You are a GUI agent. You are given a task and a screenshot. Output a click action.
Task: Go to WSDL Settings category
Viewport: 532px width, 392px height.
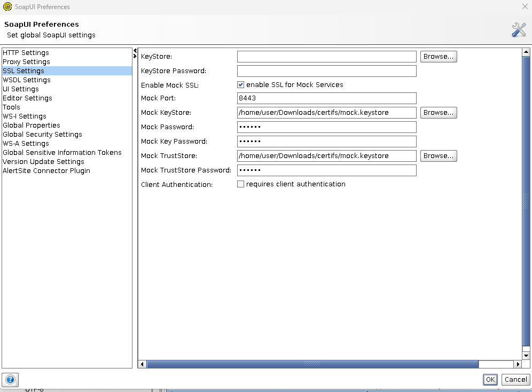tap(27, 80)
